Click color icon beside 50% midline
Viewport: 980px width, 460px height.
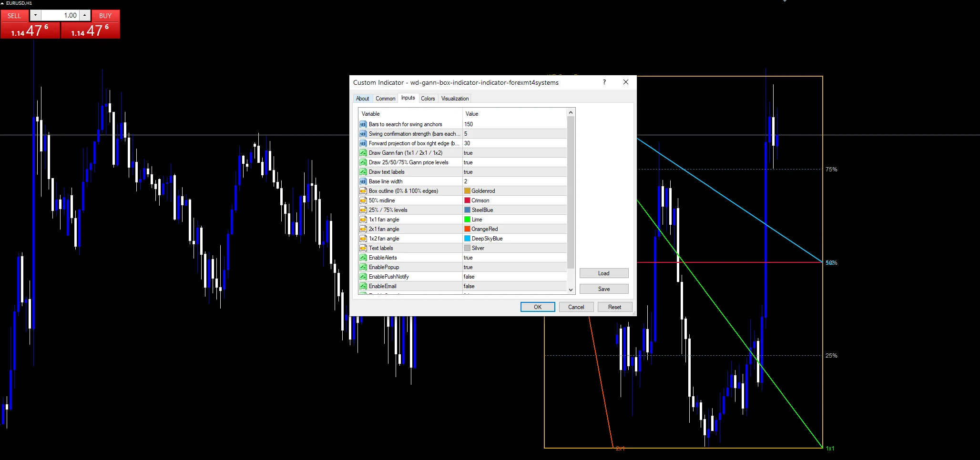click(363, 200)
